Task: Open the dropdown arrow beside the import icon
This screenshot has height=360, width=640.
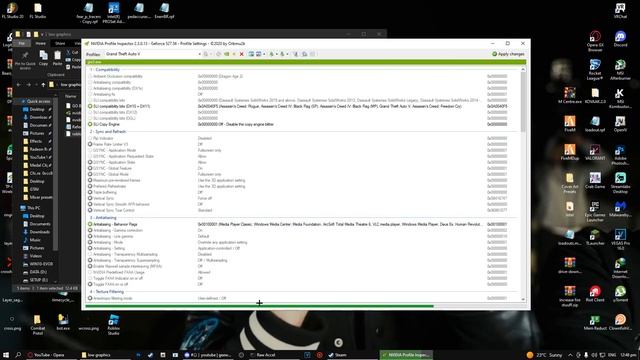Action: click(287, 54)
